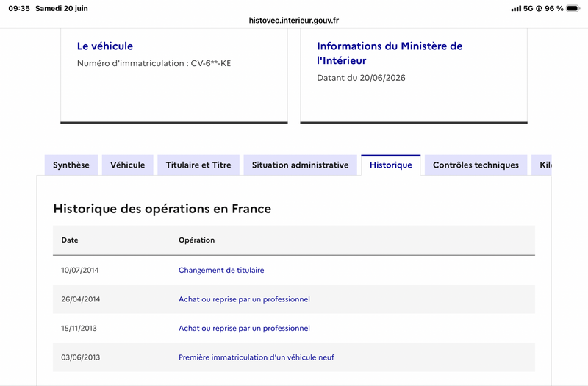The image size is (588, 386).
Task: Open the Contrôles techniques tab
Action: click(476, 165)
